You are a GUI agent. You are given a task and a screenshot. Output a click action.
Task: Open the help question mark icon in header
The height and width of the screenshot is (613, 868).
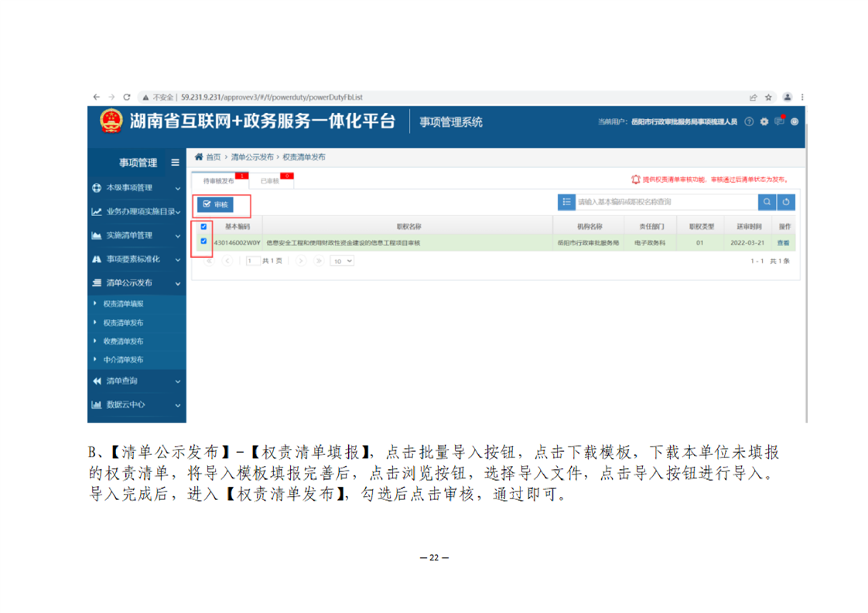point(749,122)
